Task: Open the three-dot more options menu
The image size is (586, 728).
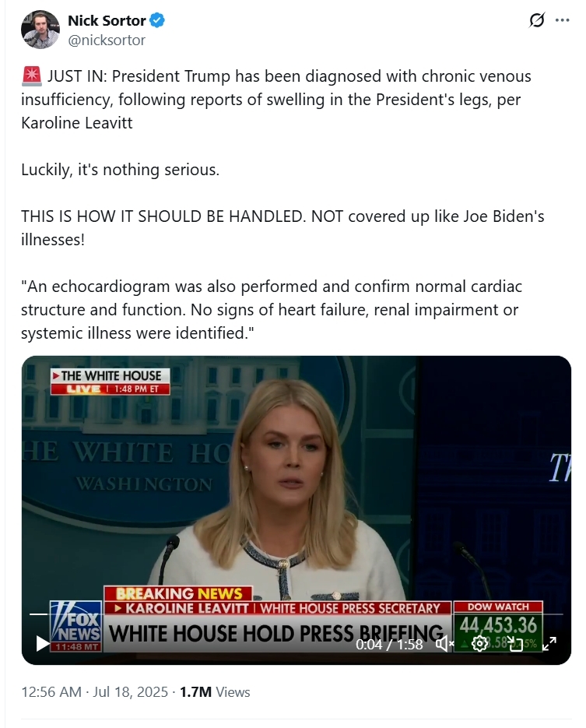Action: (562, 20)
